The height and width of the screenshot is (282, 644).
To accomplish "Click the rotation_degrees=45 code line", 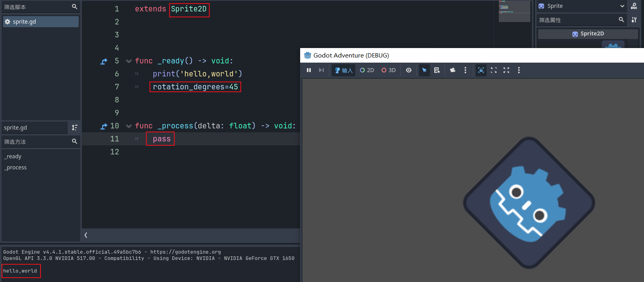I will coord(196,87).
